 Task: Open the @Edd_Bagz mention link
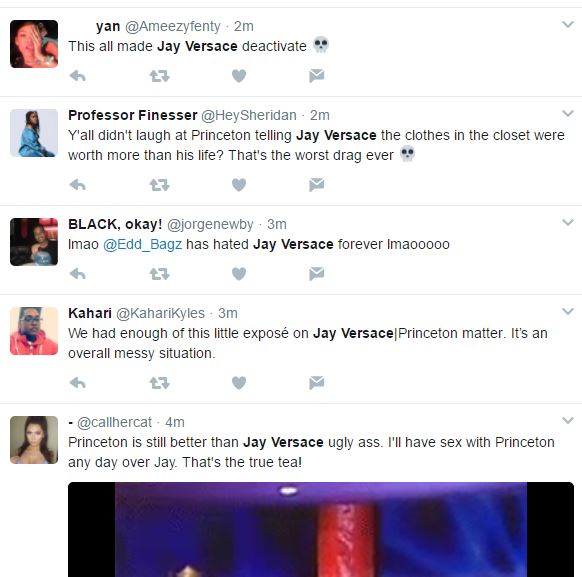click(143, 245)
